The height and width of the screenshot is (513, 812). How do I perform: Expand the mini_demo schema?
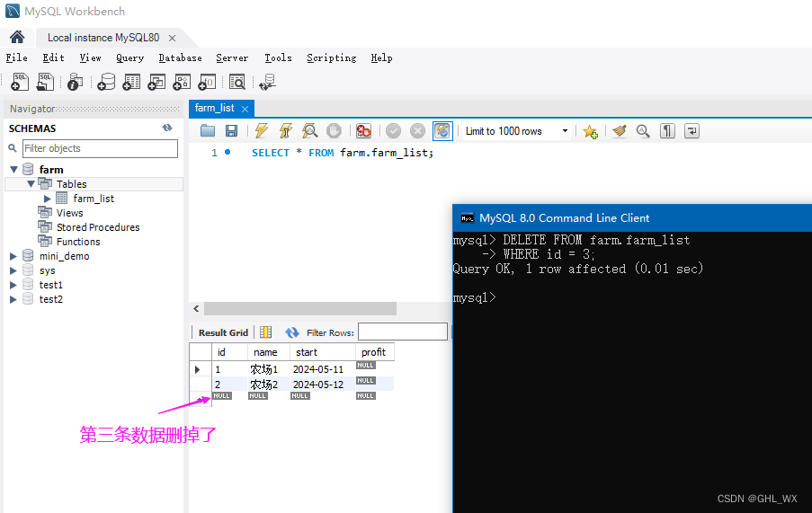13,256
